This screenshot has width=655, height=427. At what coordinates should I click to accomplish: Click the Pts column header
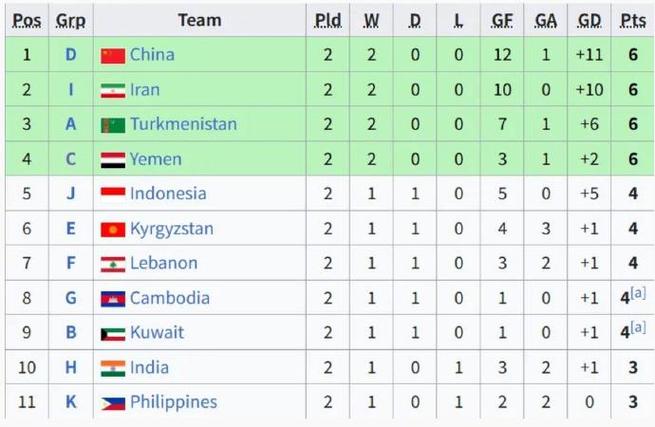tap(632, 19)
